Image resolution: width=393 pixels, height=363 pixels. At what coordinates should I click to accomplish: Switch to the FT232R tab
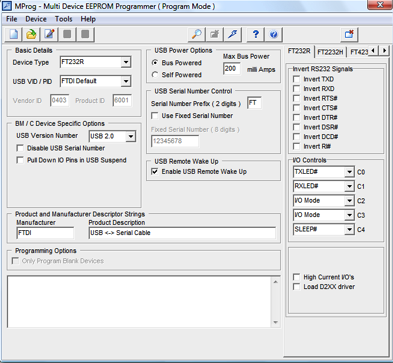click(x=299, y=51)
